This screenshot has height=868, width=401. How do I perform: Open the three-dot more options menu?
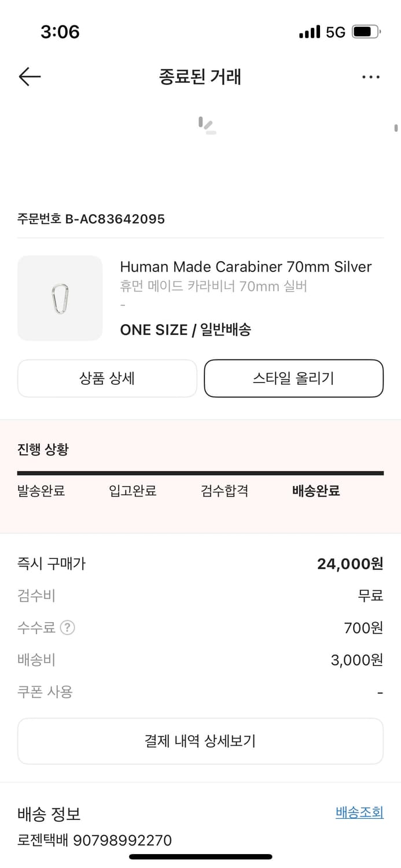click(370, 76)
